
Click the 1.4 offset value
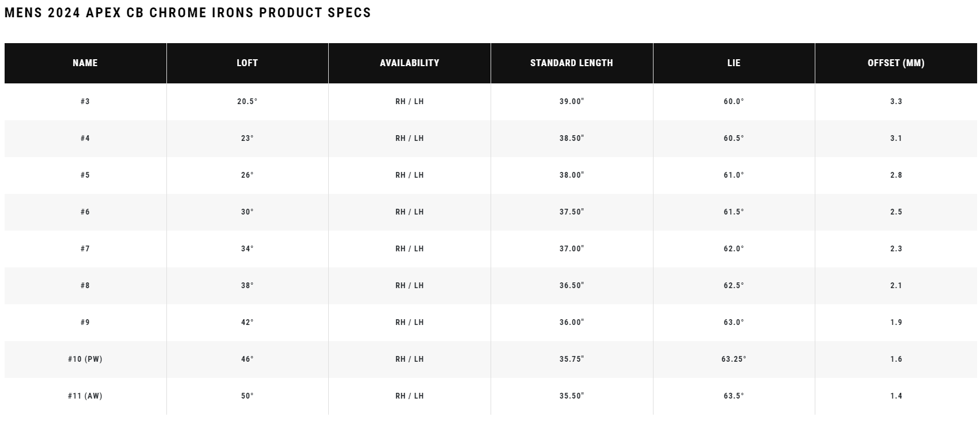click(x=896, y=396)
